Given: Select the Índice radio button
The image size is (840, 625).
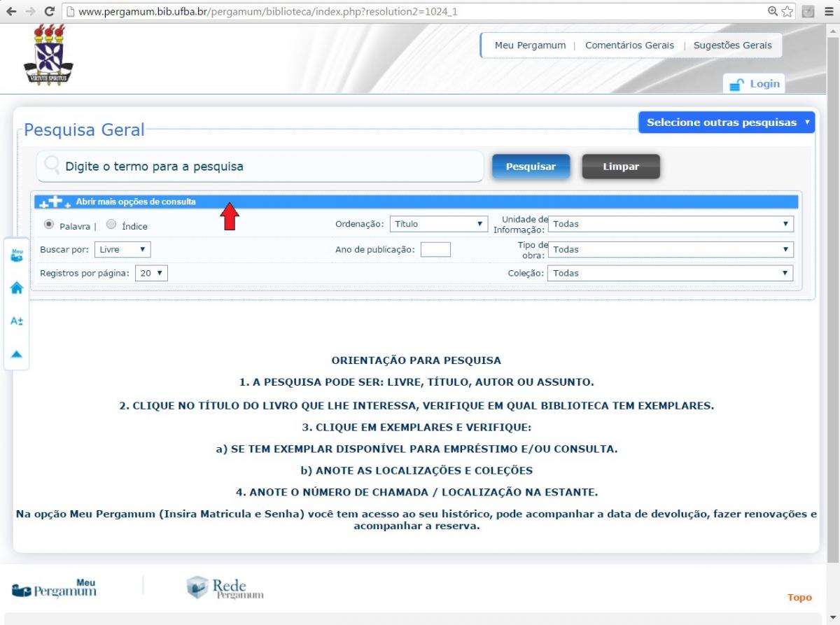Looking at the screenshot, I should point(111,225).
